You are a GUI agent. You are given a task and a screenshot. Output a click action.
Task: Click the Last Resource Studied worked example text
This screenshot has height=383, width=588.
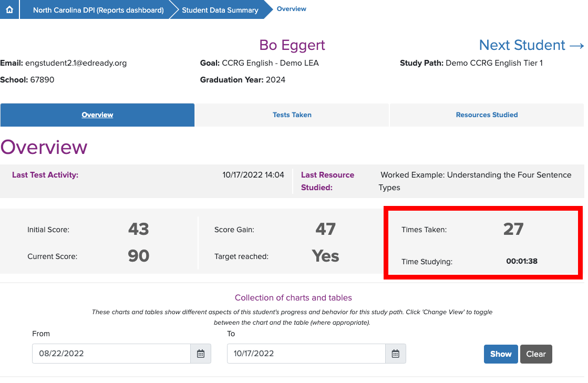click(x=475, y=181)
